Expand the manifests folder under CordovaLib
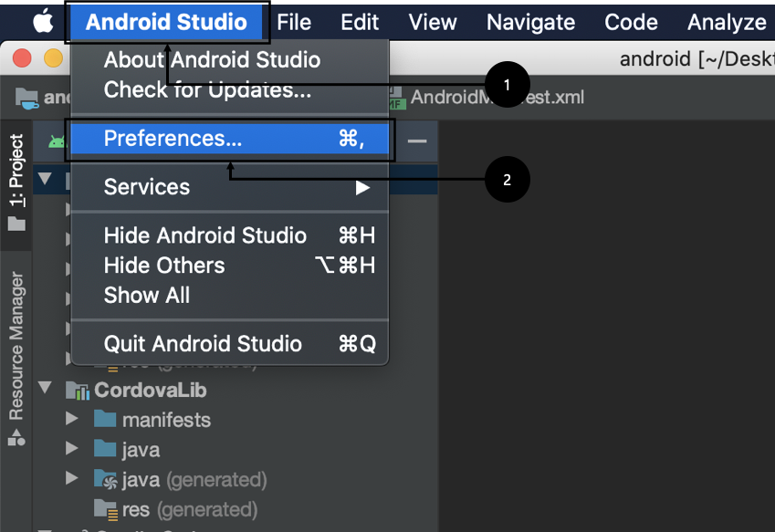This screenshot has width=775, height=532. click(72, 419)
